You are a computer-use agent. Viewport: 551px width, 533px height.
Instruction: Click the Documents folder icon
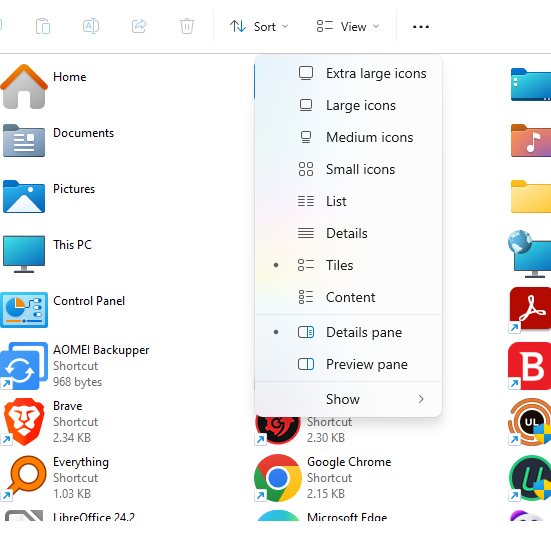(x=24, y=141)
